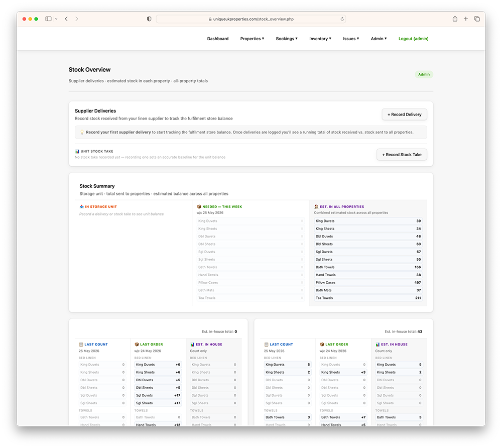The width and height of the screenshot is (502, 448).
Task: Select Bath Mats row showing 37
Action: 368,290
